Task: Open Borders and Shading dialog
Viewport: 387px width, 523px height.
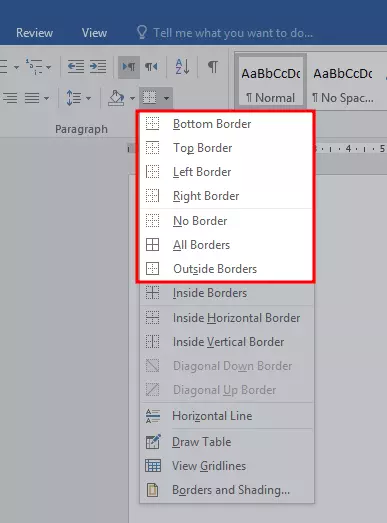Action: tap(227, 490)
